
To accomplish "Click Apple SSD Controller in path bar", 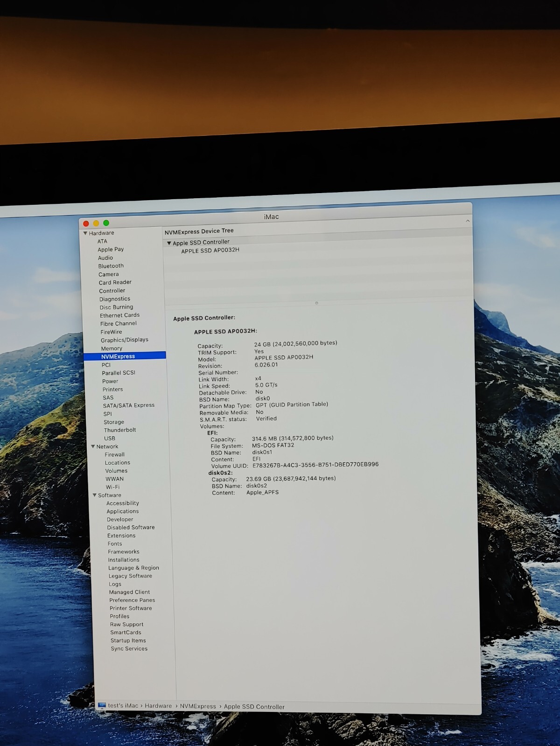I will (254, 707).
